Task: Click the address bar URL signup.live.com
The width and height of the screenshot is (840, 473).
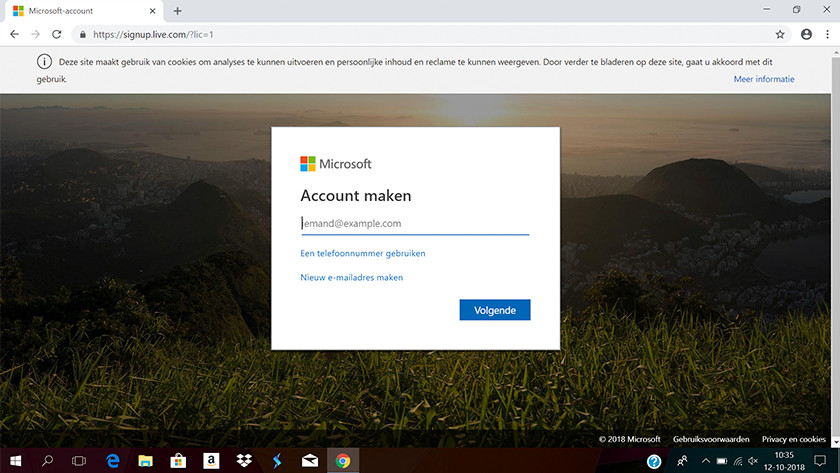Action: tap(153, 34)
